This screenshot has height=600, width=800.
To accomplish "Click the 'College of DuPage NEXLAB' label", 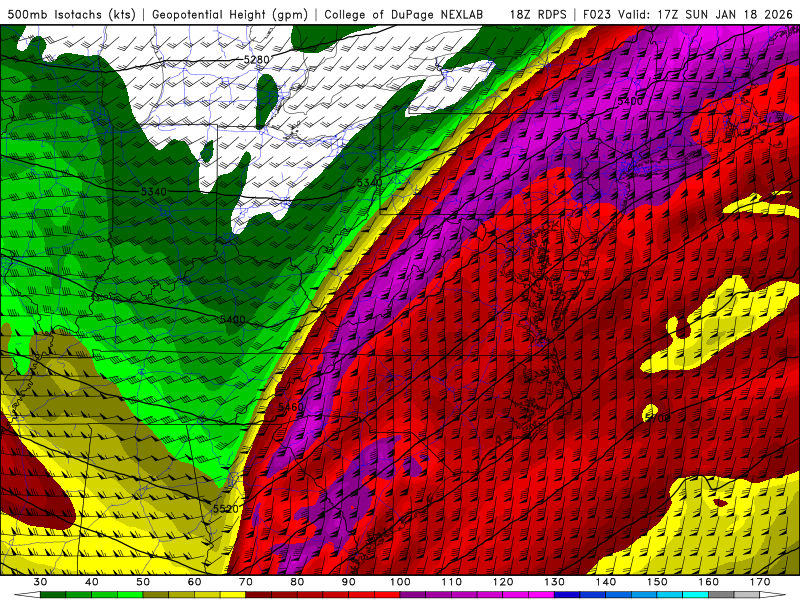I will pyautogui.click(x=404, y=15).
